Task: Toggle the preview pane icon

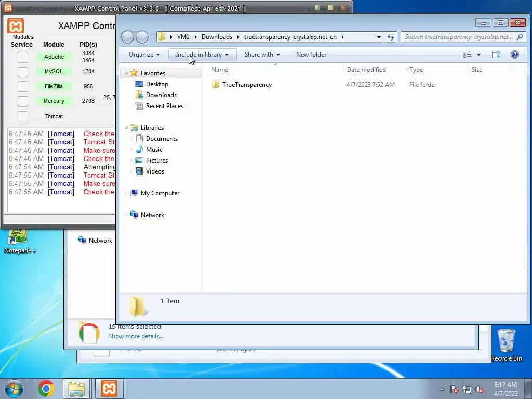Action: tap(496, 54)
